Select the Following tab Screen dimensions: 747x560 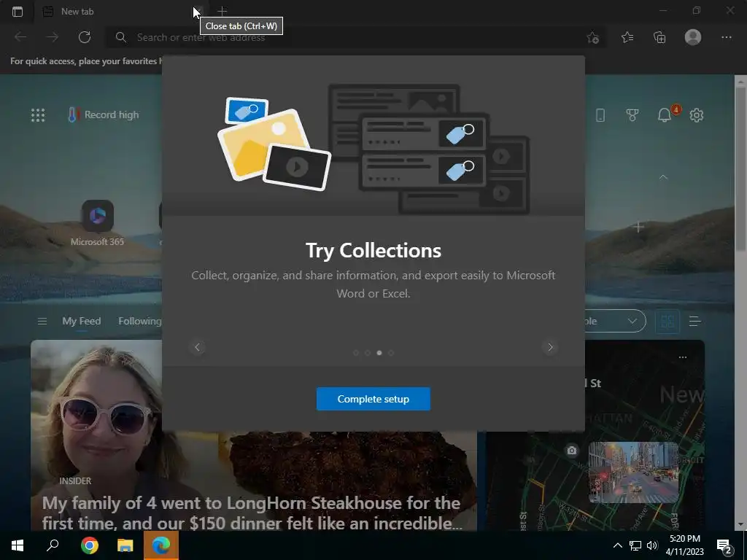[139, 322]
